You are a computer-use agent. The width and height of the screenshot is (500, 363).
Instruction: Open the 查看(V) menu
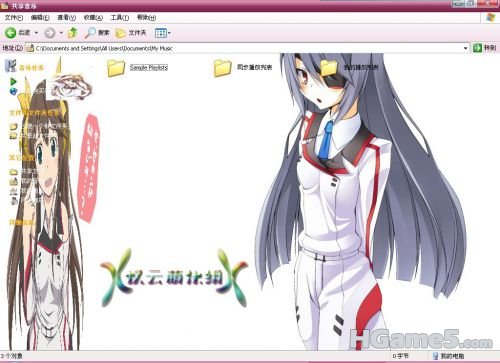click(x=66, y=17)
